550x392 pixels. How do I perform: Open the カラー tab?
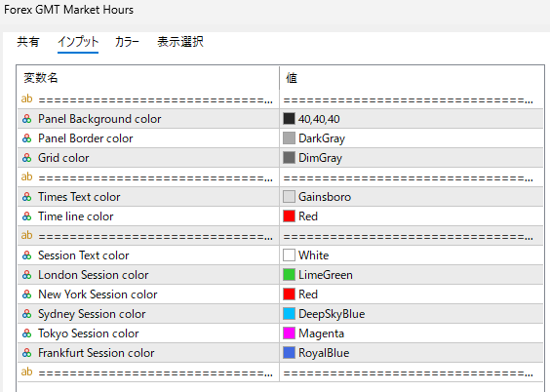(x=127, y=42)
